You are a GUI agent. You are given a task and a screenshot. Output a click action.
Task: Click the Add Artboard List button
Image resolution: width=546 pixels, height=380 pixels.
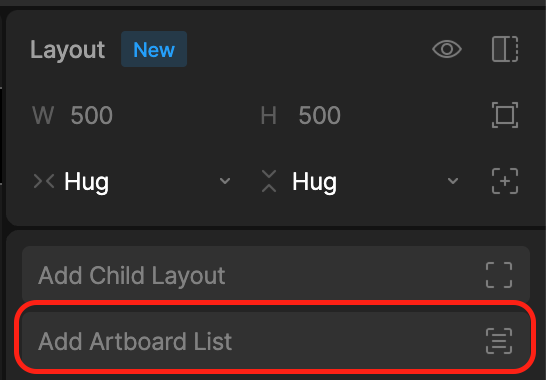(276, 341)
